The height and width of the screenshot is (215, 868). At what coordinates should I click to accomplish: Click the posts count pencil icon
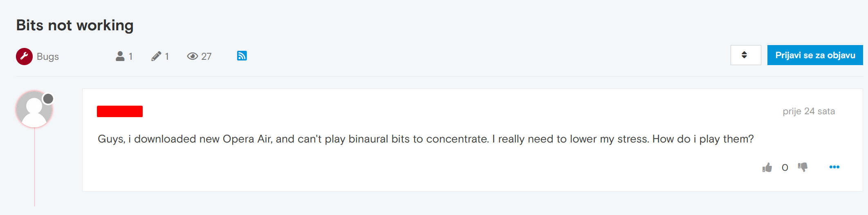tap(156, 56)
